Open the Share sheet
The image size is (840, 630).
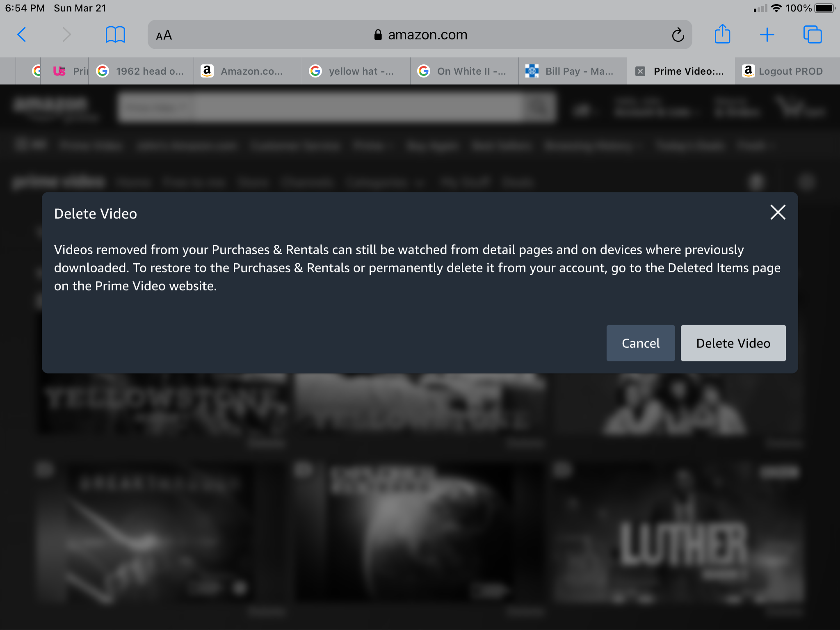(x=723, y=35)
